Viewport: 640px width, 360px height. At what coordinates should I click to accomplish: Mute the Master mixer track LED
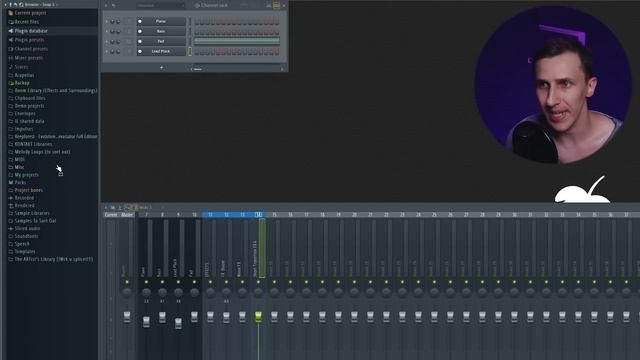point(127,282)
